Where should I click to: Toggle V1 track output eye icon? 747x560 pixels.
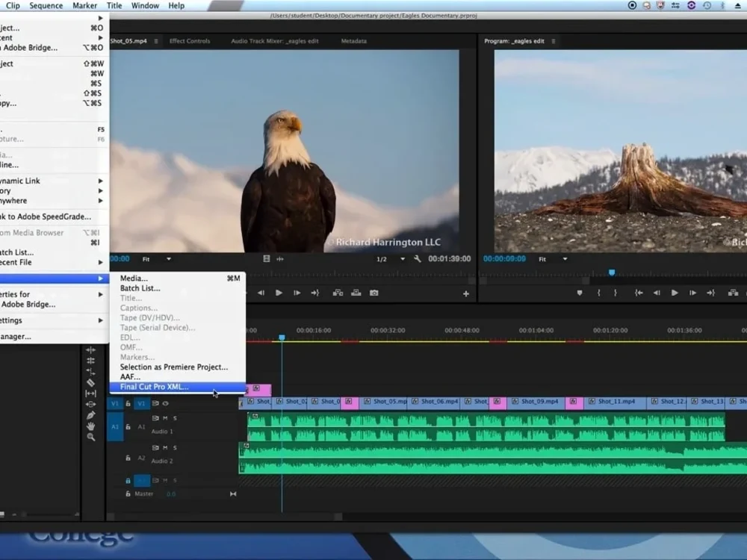(x=165, y=403)
